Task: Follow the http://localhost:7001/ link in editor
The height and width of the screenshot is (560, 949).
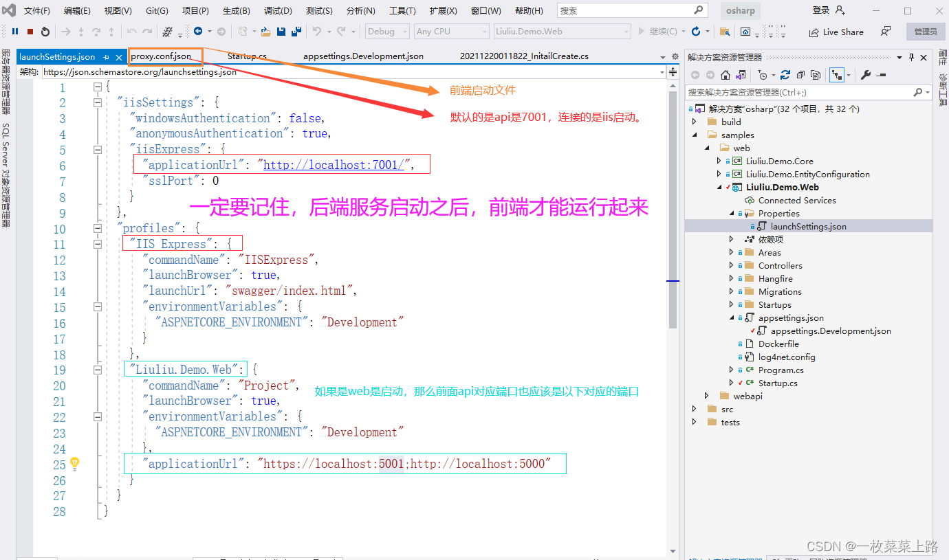Action: 334,165
